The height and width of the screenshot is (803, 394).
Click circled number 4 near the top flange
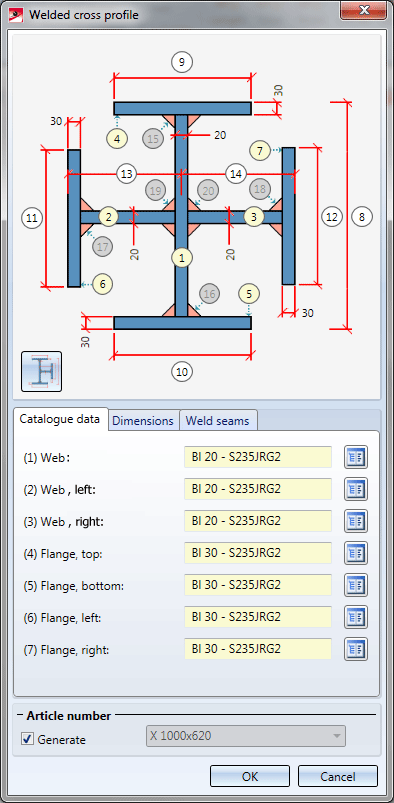coord(117,138)
